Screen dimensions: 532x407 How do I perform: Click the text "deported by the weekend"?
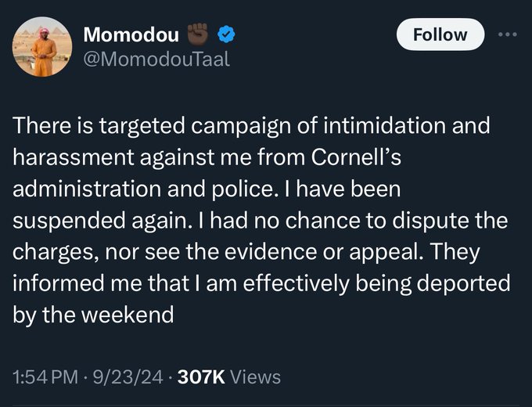[261, 299]
